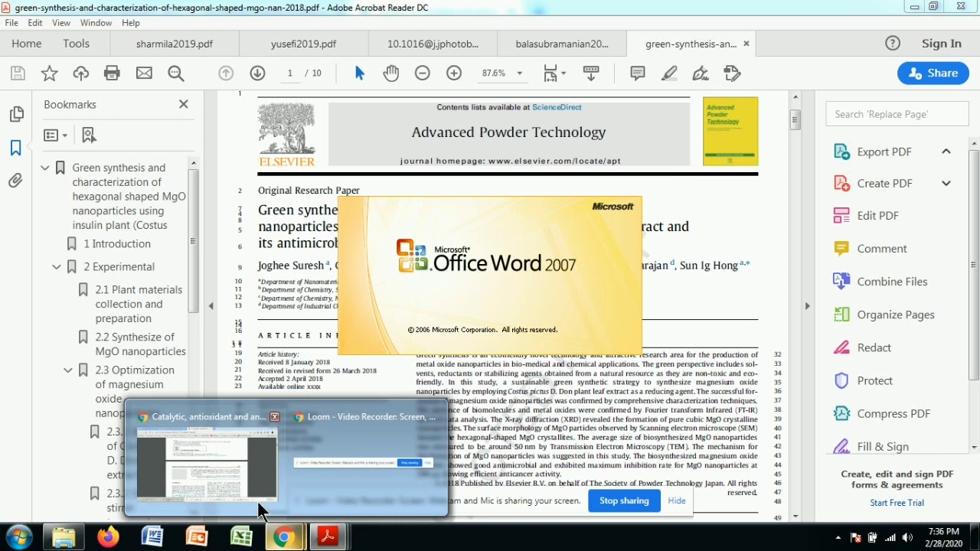Click the email envelope icon
The height and width of the screenshot is (551, 980).
[x=144, y=73]
